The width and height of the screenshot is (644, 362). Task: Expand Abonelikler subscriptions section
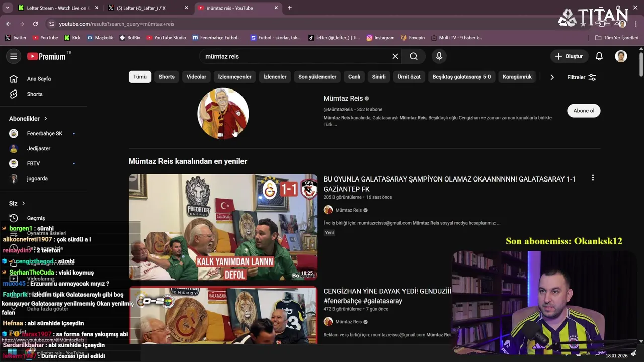pyautogui.click(x=28, y=119)
